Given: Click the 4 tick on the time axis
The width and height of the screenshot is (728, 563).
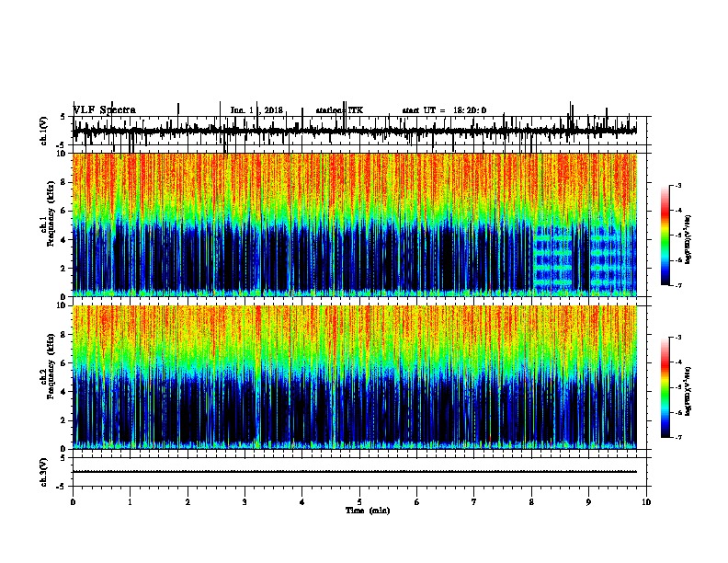Looking at the screenshot, I should coord(302,502).
